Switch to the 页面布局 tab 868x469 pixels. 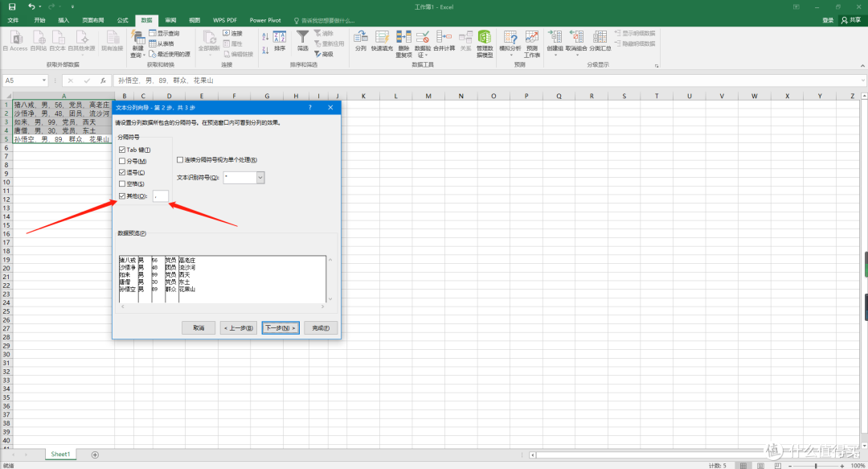click(x=93, y=20)
